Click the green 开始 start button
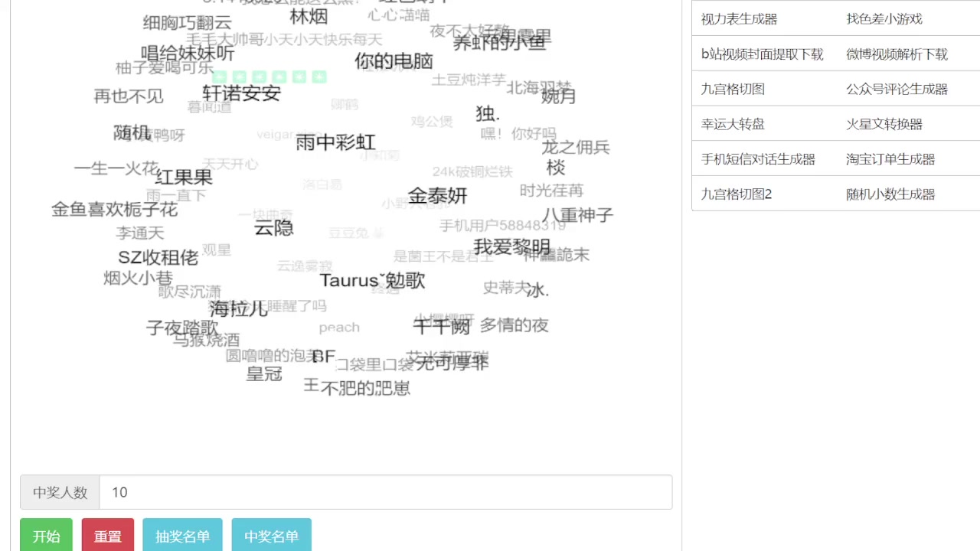The height and width of the screenshot is (551, 980). pyautogui.click(x=45, y=536)
